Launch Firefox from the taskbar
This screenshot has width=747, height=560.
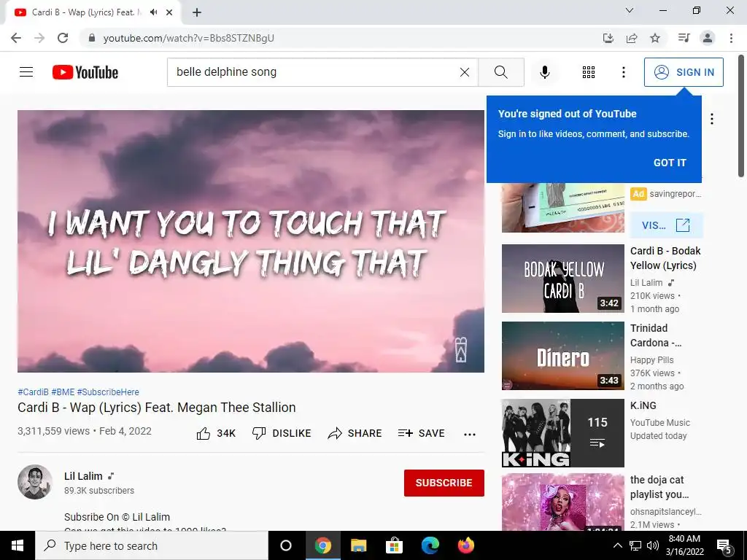click(x=466, y=545)
